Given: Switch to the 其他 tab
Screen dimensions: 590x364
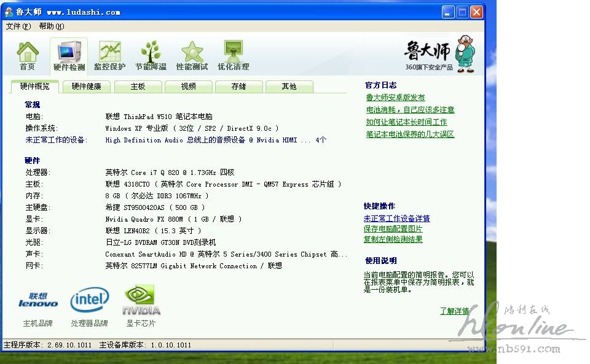Looking at the screenshot, I should coord(289,87).
